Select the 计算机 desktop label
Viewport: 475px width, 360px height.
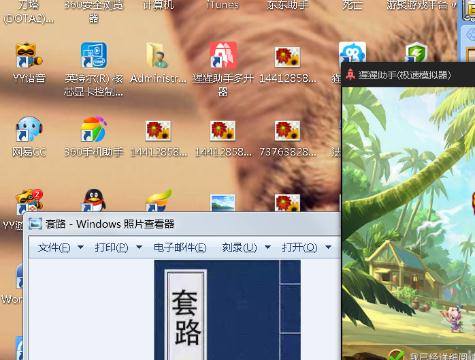[158, 4]
